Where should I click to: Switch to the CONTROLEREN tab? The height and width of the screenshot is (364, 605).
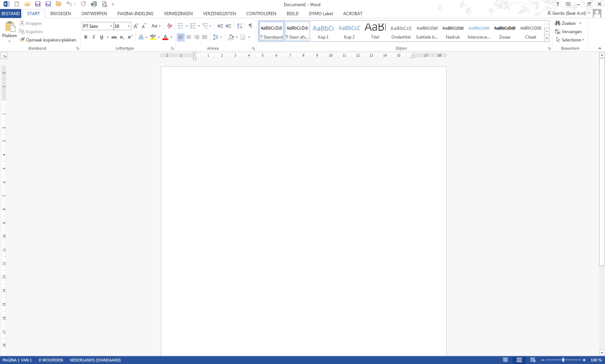click(261, 14)
